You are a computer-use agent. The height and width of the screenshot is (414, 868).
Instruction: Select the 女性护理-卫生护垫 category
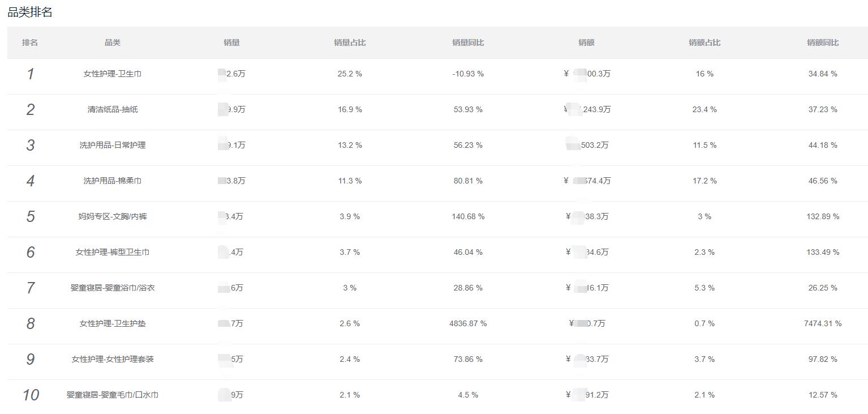[113, 323]
